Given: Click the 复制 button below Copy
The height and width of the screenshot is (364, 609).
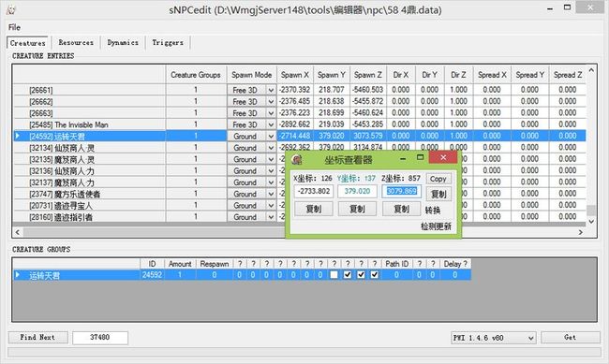Looking at the screenshot, I should tap(438, 194).
